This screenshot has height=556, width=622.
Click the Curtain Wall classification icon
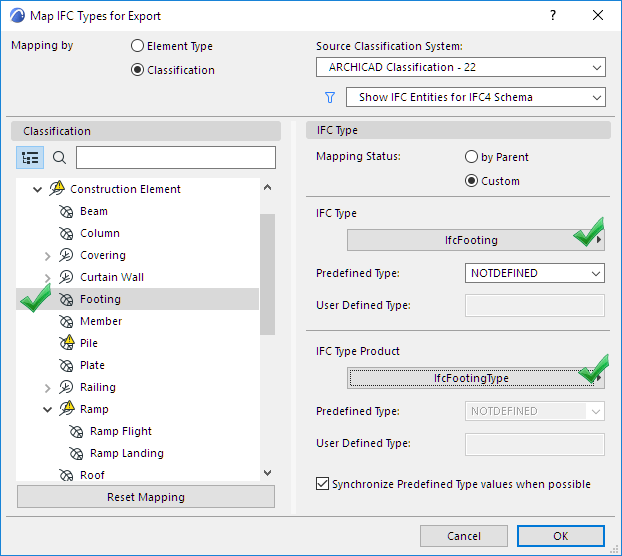pyautogui.click(x=66, y=277)
